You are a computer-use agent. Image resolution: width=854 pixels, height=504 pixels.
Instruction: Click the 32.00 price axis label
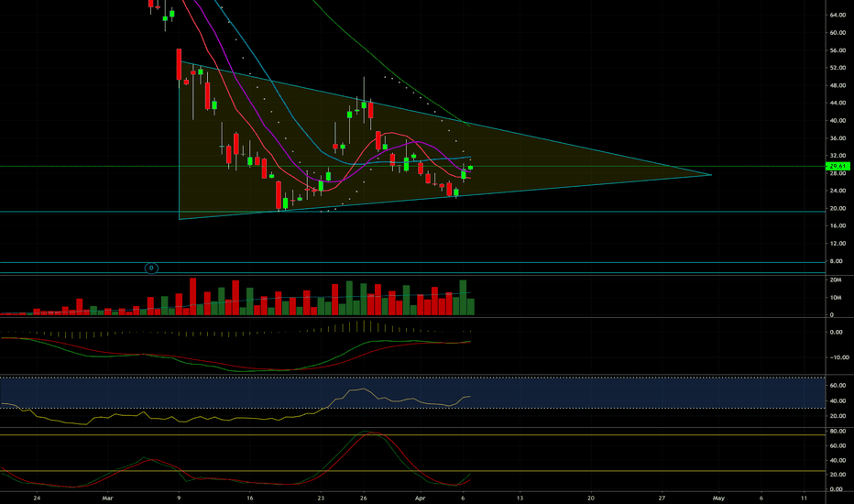838,156
